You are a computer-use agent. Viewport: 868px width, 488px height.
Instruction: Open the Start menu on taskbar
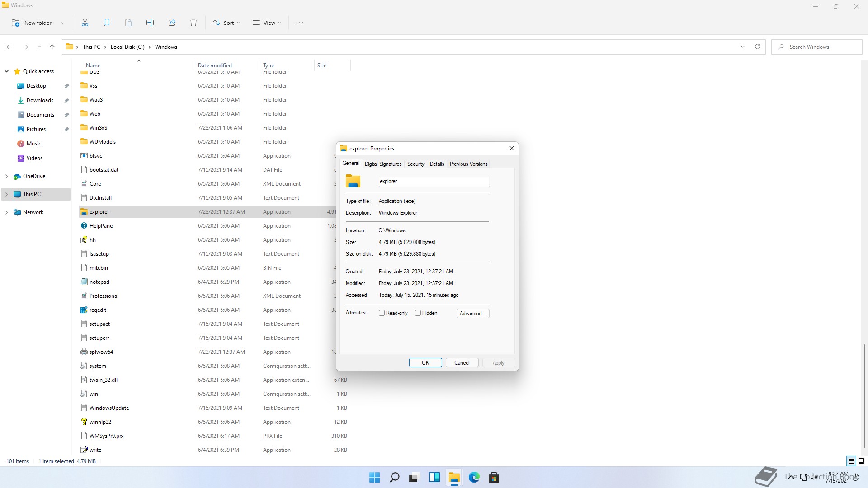[x=375, y=477]
